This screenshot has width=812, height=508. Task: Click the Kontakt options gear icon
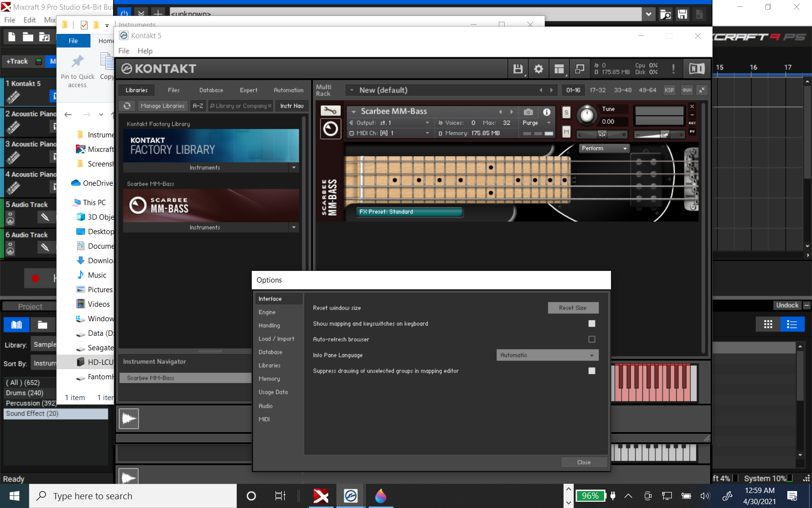[x=538, y=69]
